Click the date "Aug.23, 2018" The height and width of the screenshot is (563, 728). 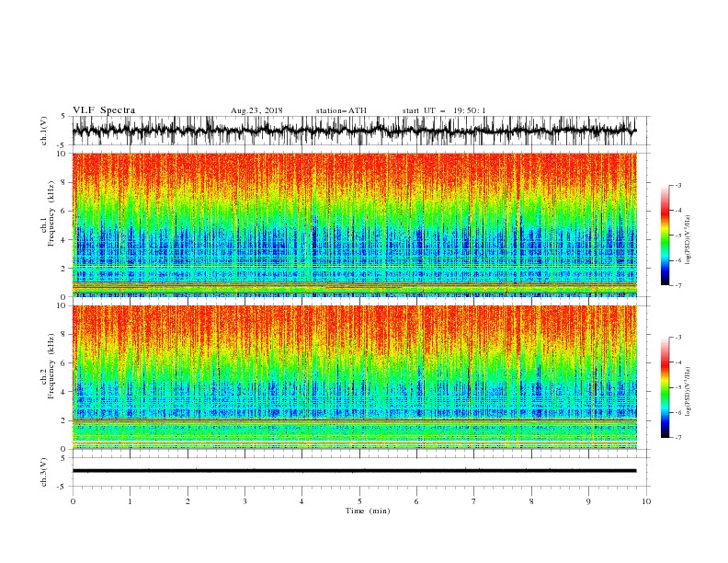[x=256, y=110]
